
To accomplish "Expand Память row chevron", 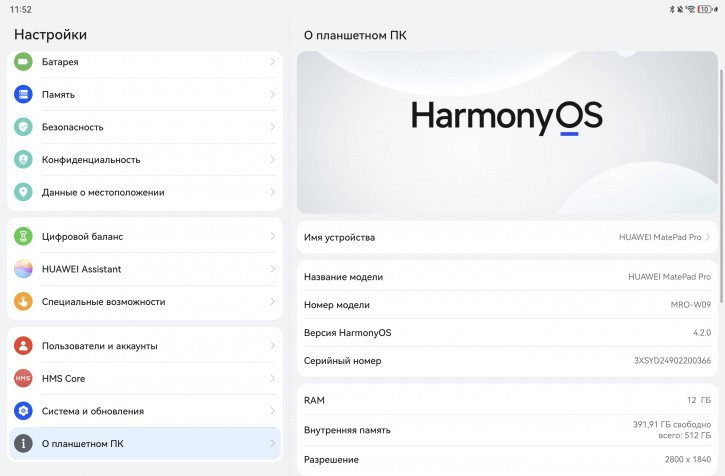I will [x=272, y=94].
